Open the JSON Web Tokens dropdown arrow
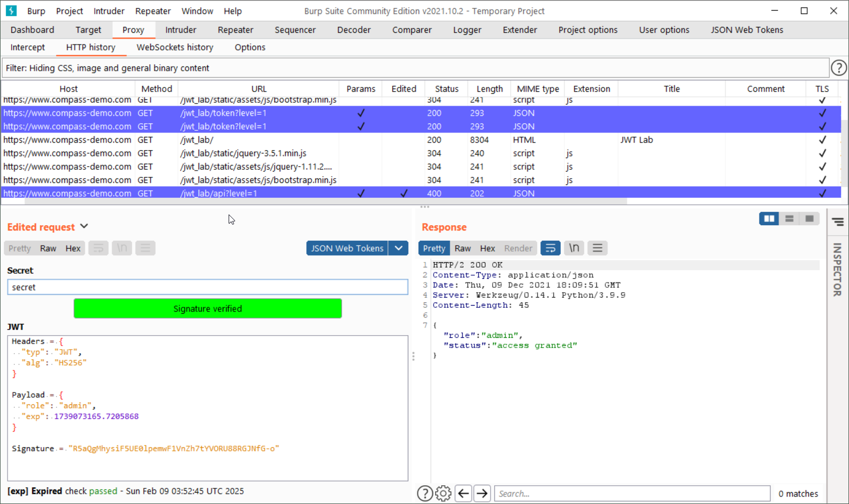849x504 pixels. (398, 248)
